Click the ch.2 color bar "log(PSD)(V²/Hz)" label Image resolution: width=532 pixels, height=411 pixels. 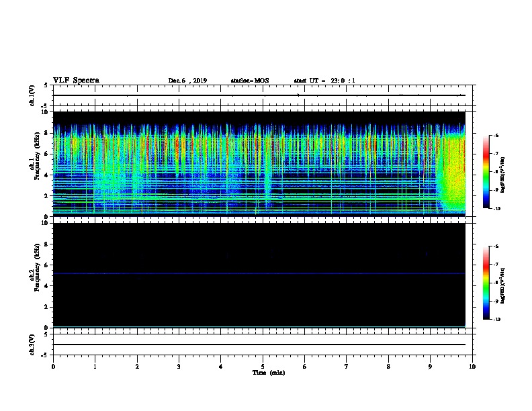click(503, 286)
